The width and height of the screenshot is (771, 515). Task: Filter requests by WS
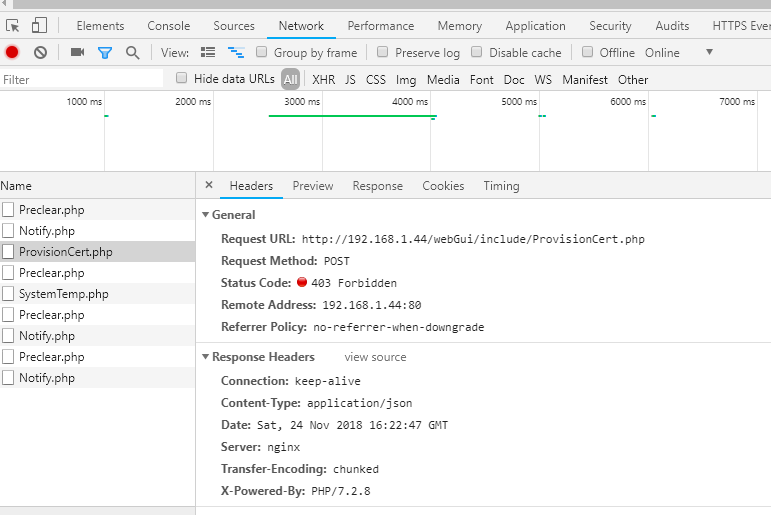pyautogui.click(x=543, y=80)
